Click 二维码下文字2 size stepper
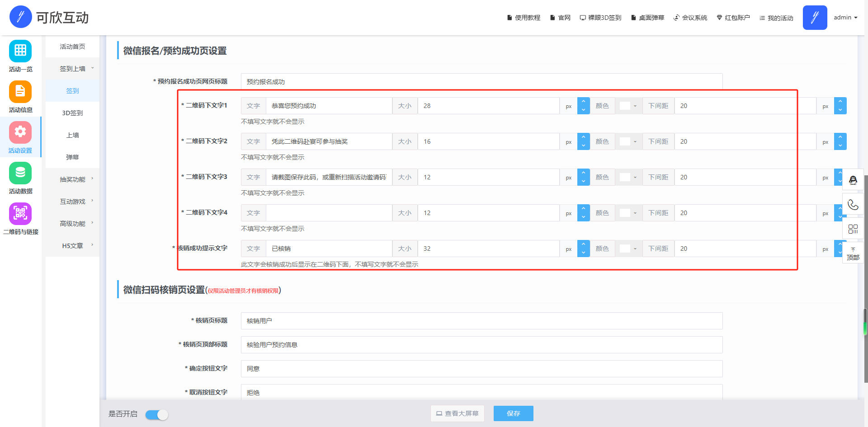Image resolution: width=868 pixels, height=427 pixels. pos(584,141)
